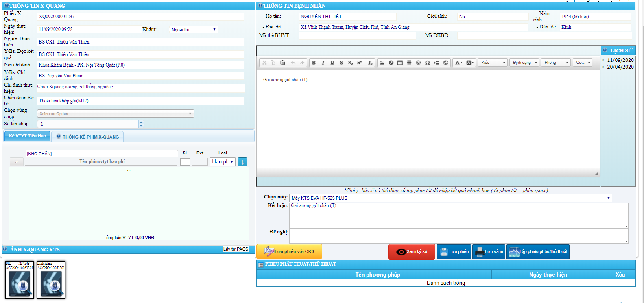Toggle bold formatting in the editor
The image size is (644, 303).
tap(314, 63)
